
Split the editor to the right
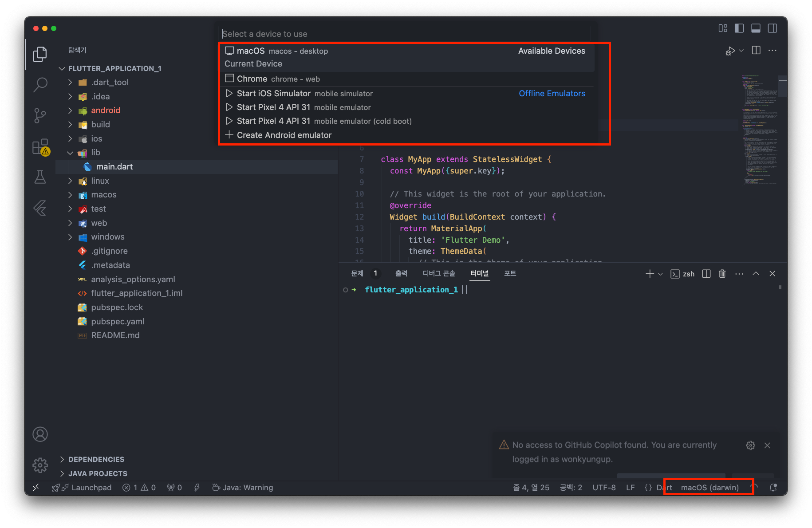point(757,50)
